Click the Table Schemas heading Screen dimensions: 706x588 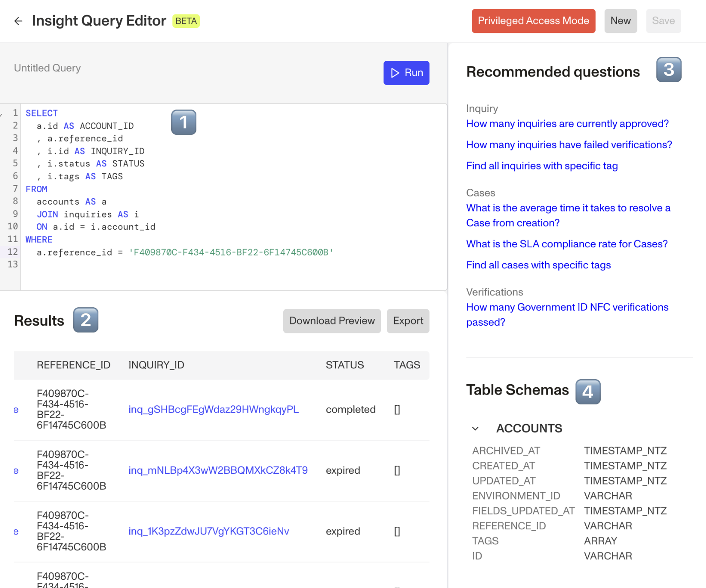(518, 390)
